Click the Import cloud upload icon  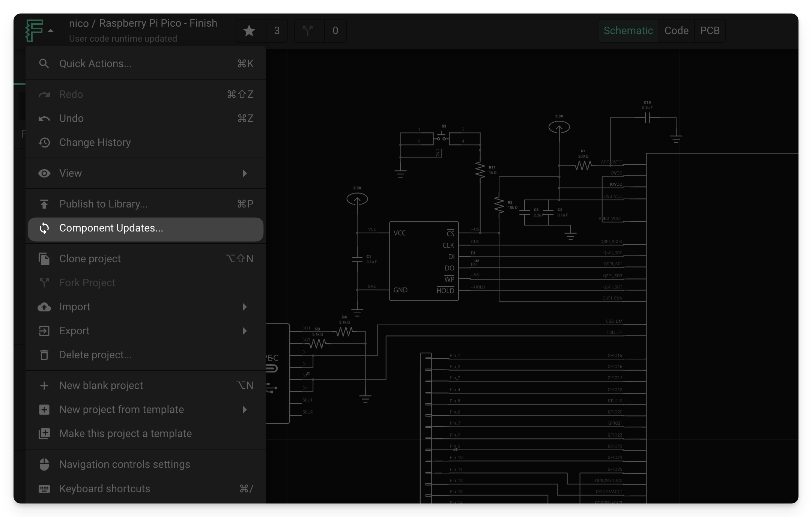[44, 307]
